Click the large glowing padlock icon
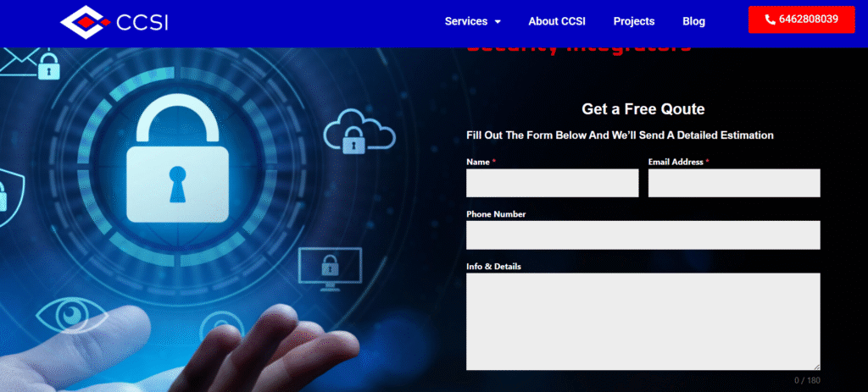Image resolution: width=868 pixels, height=392 pixels. 177,161
